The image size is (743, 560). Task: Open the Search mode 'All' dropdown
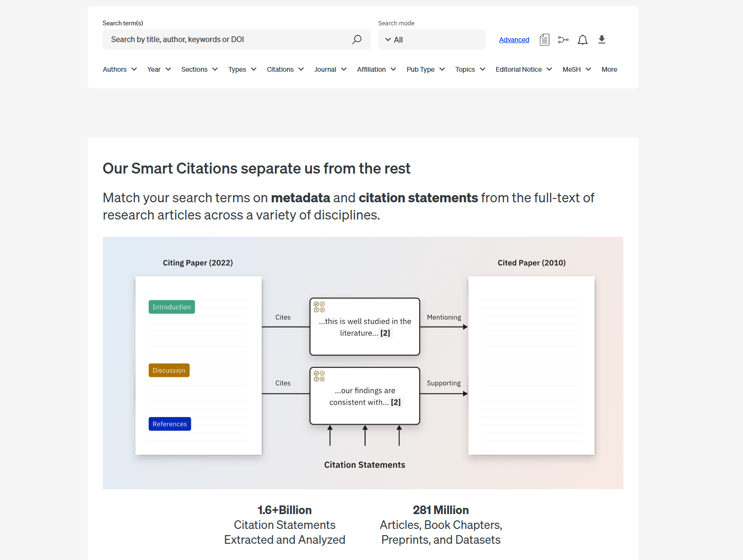click(432, 40)
